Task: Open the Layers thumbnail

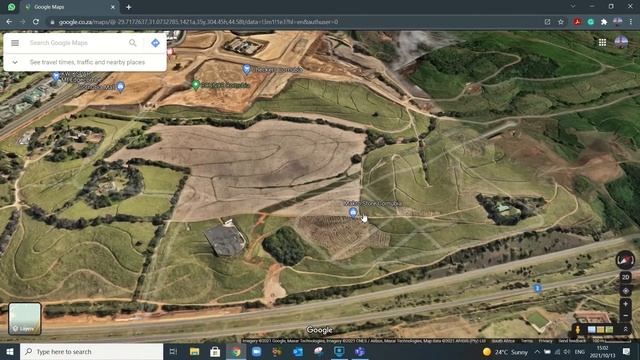Action: (25, 319)
